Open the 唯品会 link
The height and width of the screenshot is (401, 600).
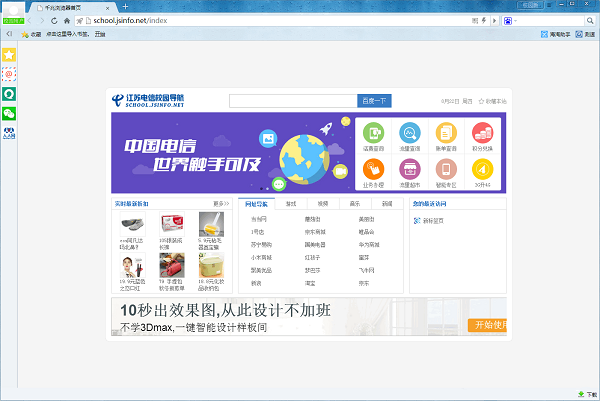coord(367,232)
